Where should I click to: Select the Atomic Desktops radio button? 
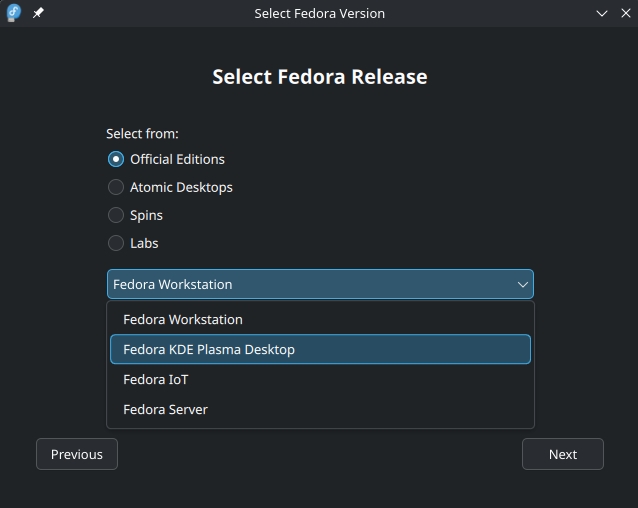point(116,187)
